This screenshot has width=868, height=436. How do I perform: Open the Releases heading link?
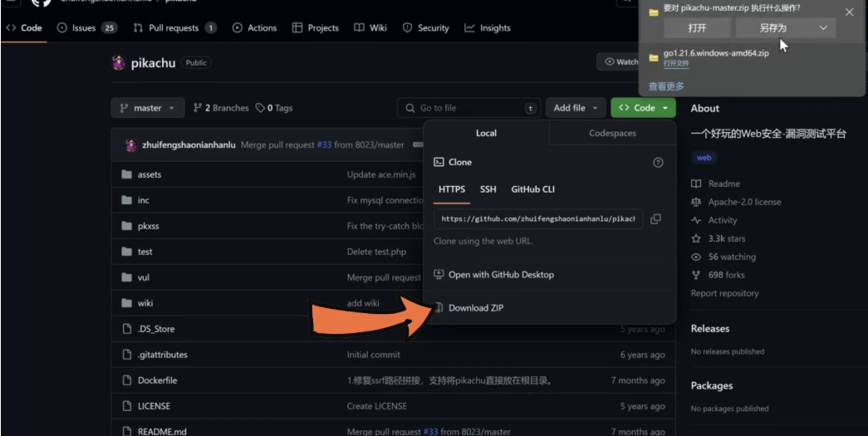(709, 329)
